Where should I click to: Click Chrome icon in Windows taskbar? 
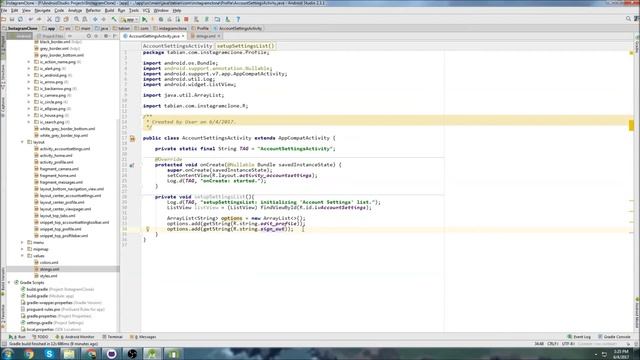tap(29, 354)
